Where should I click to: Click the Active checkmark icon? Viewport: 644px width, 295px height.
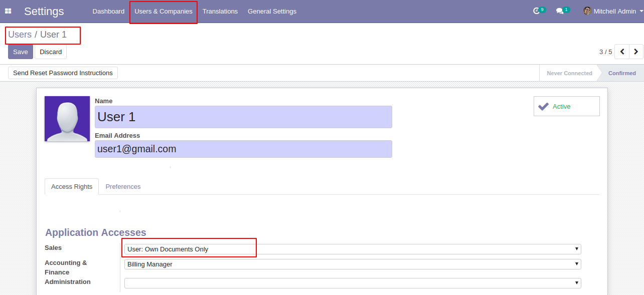(x=543, y=106)
